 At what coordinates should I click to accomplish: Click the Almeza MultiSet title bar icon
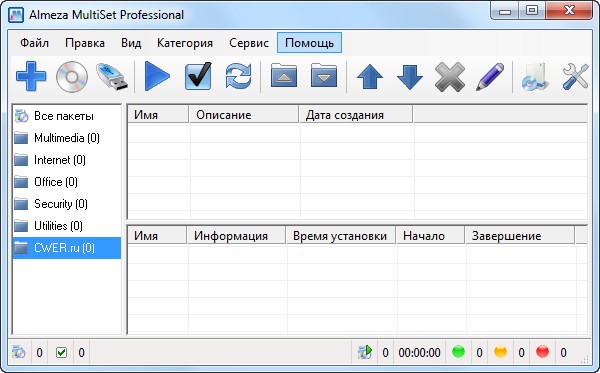tap(16, 15)
